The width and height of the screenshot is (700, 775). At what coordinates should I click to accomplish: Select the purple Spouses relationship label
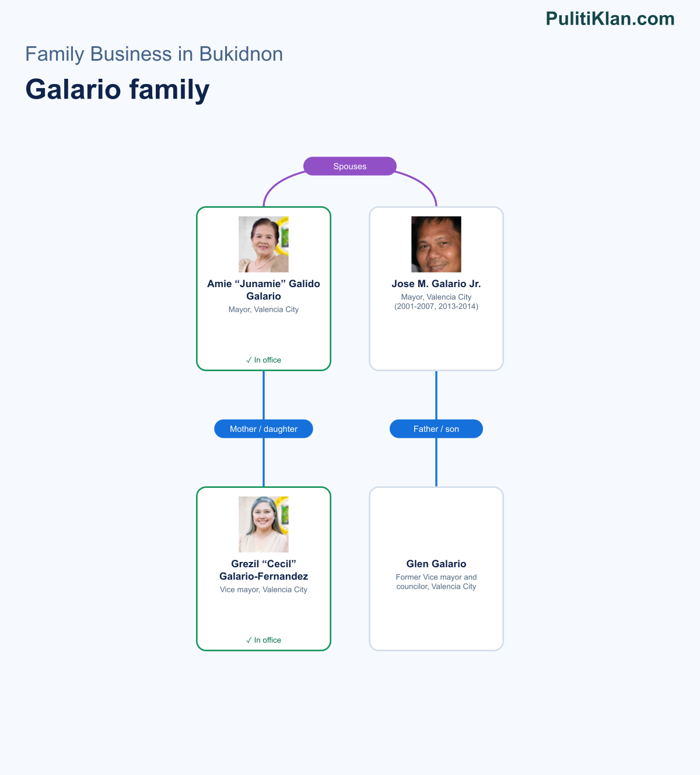click(350, 166)
